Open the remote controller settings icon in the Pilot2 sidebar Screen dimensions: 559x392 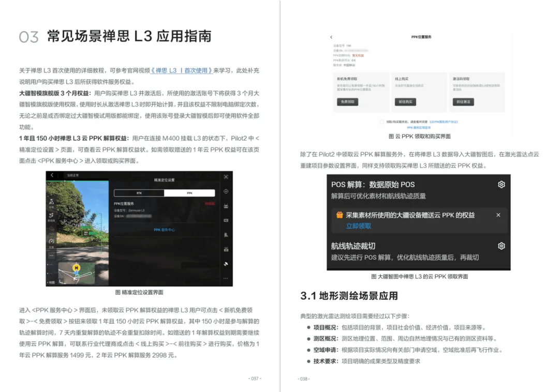(226, 206)
